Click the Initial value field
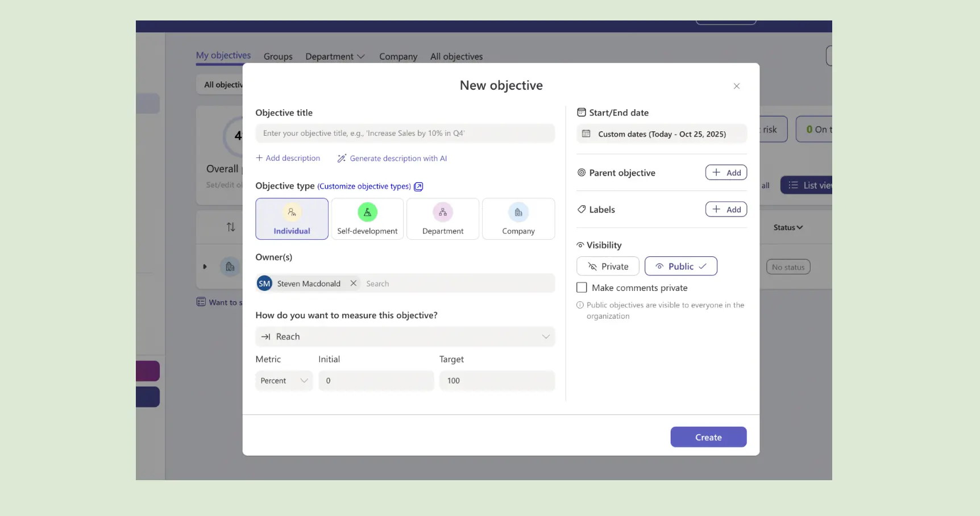 [376, 381]
